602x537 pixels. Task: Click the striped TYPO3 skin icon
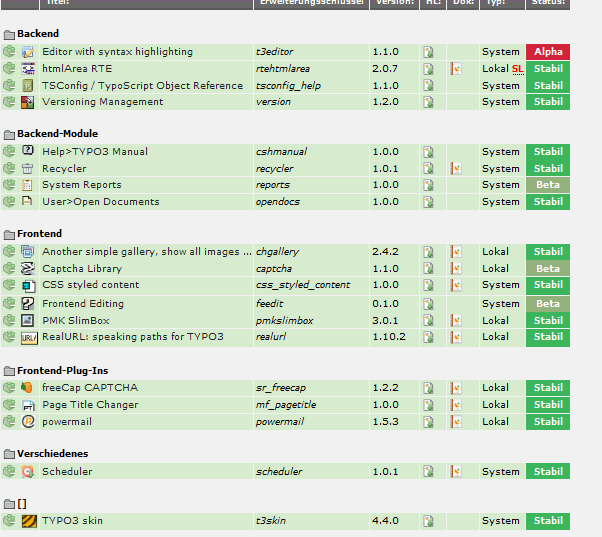(x=29, y=521)
